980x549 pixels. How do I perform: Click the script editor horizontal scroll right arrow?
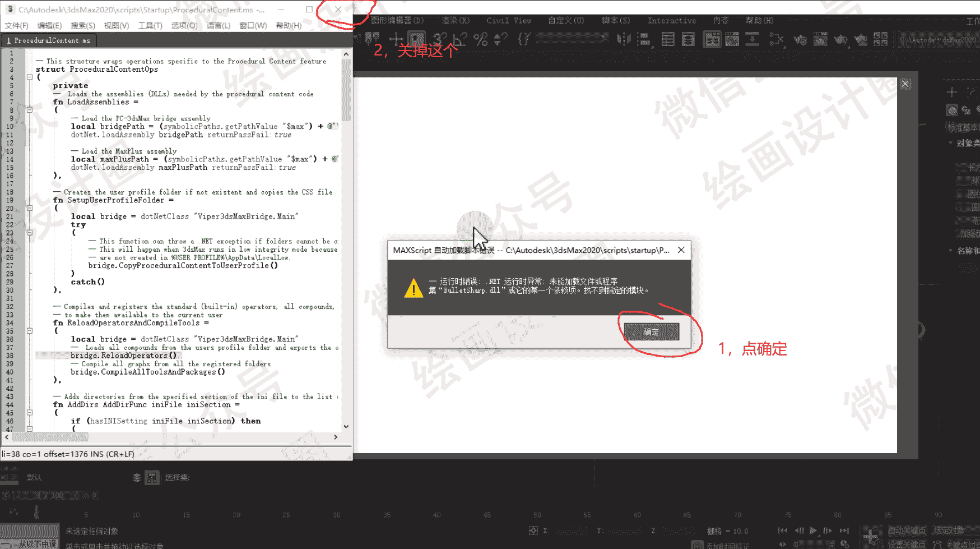coord(336,437)
